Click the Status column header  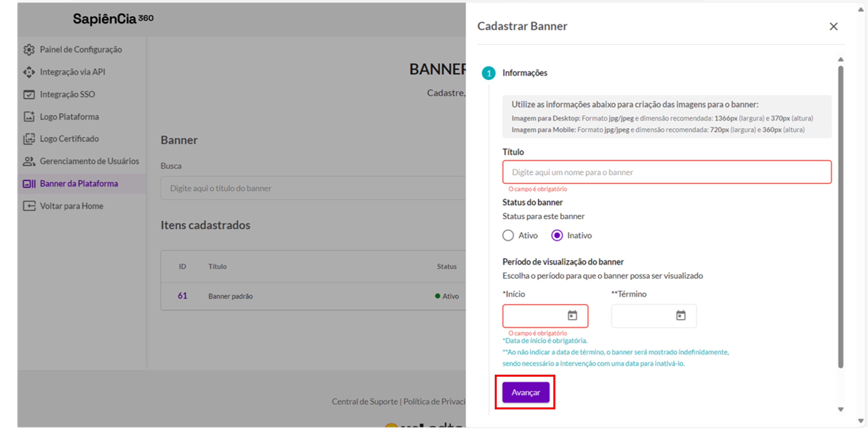tap(447, 267)
